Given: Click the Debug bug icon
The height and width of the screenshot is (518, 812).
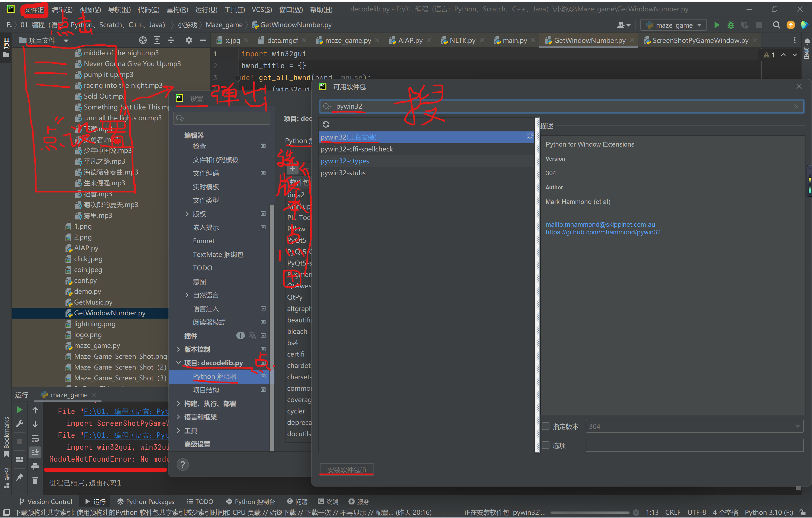Looking at the screenshot, I should tap(731, 25).
